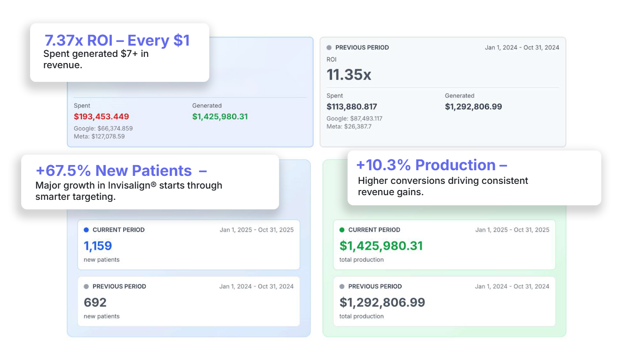
Task: Click the gray dot in Previous Period new patients card
Action: (x=86, y=286)
